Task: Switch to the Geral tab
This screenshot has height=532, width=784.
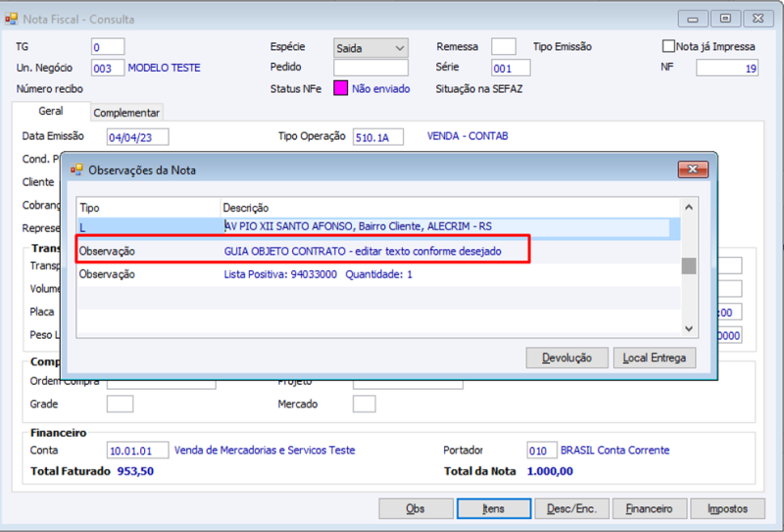Action: (51, 111)
